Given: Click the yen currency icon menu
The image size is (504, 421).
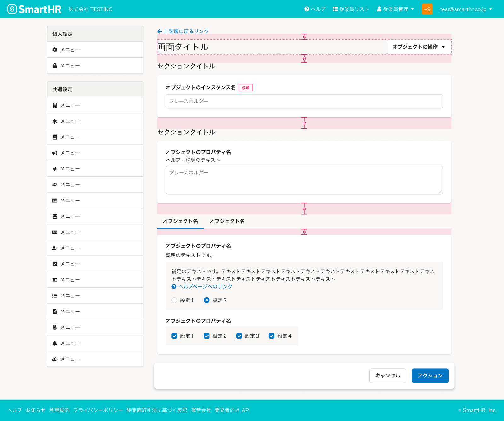Looking at the screenshot, I should [55, 169].
